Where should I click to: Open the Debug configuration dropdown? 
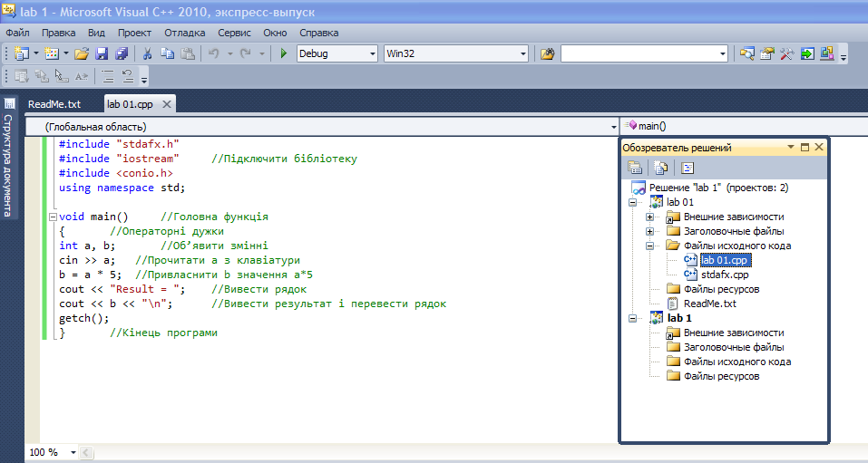(x=372, y=54)
